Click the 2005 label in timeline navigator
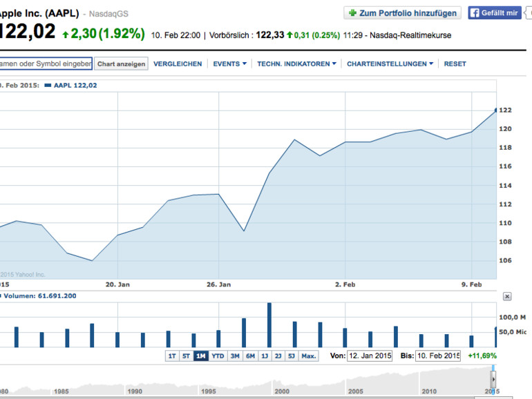 coord(356,391)
